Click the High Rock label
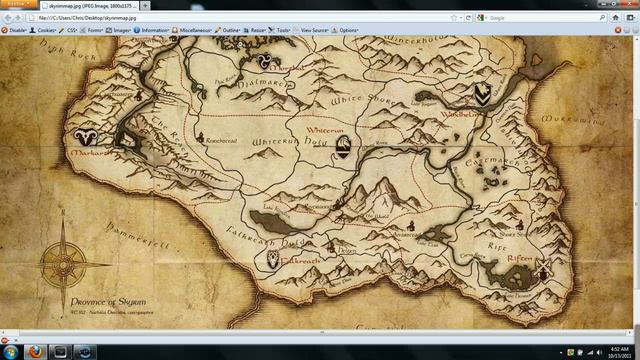Screen dimensions: 640x360 pos(68,51)
